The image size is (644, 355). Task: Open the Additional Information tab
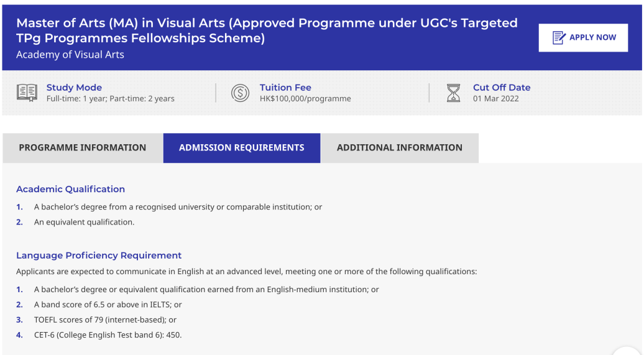[400, 148]
